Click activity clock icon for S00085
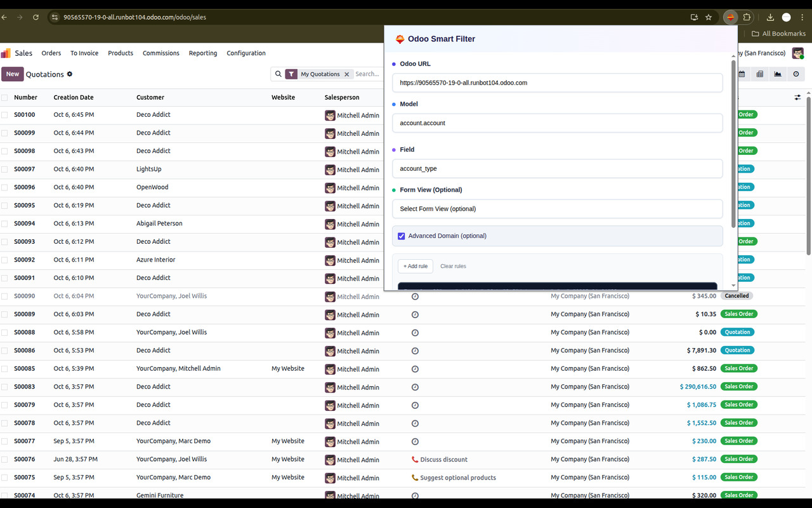 415,369
